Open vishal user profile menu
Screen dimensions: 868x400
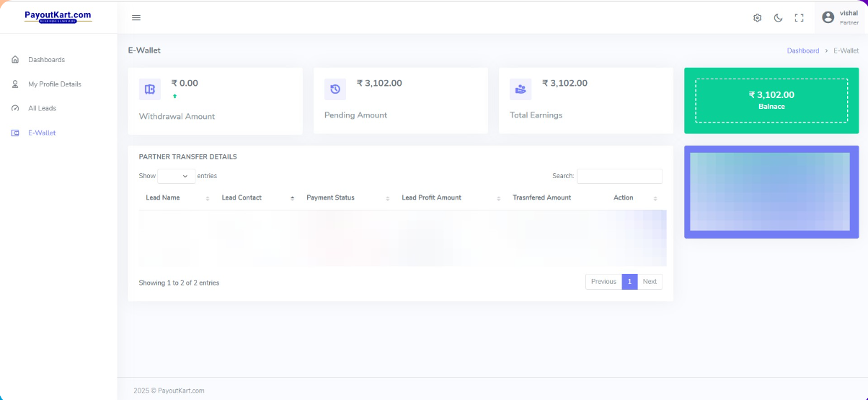(841, 17)
